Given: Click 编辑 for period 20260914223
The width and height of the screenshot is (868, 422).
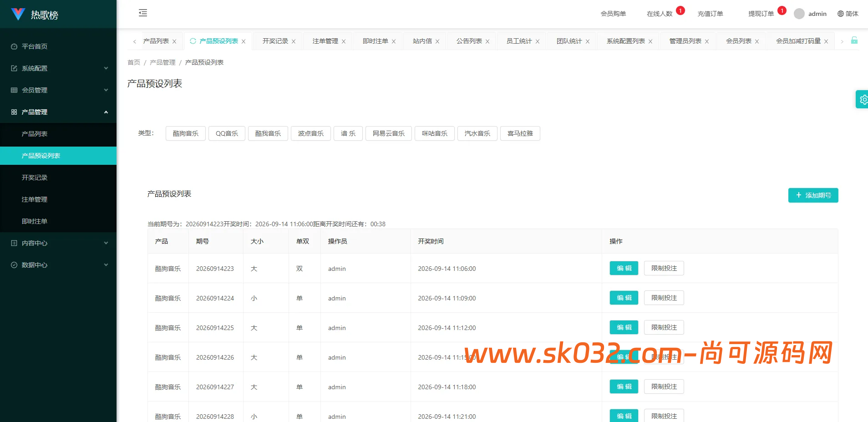Looking at the screenshot, I should point(624,268).
